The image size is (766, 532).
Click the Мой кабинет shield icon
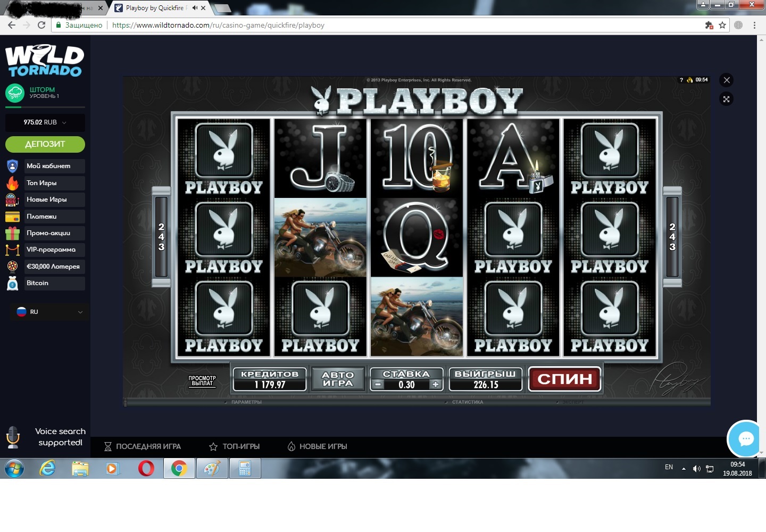click(12, 166)
